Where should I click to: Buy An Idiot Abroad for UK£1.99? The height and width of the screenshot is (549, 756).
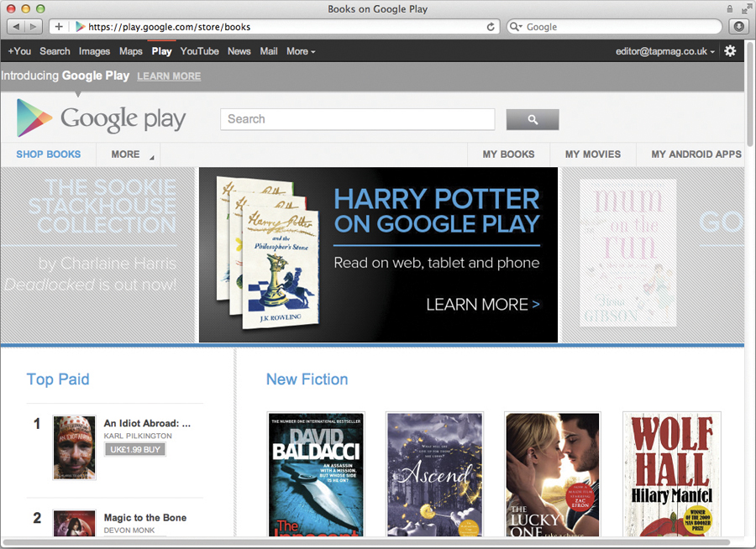tap(135, 450)
